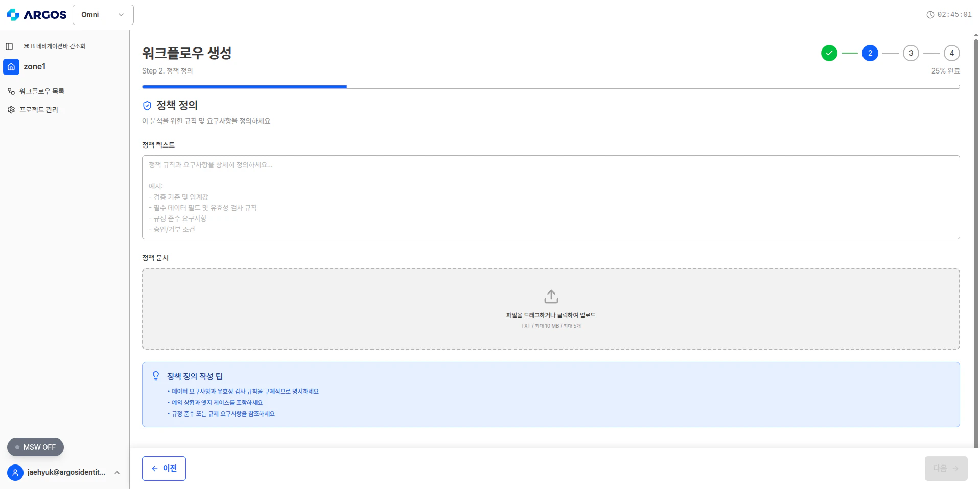Click the project settings gear icon
980x489 pixels.
click(11, 110)
